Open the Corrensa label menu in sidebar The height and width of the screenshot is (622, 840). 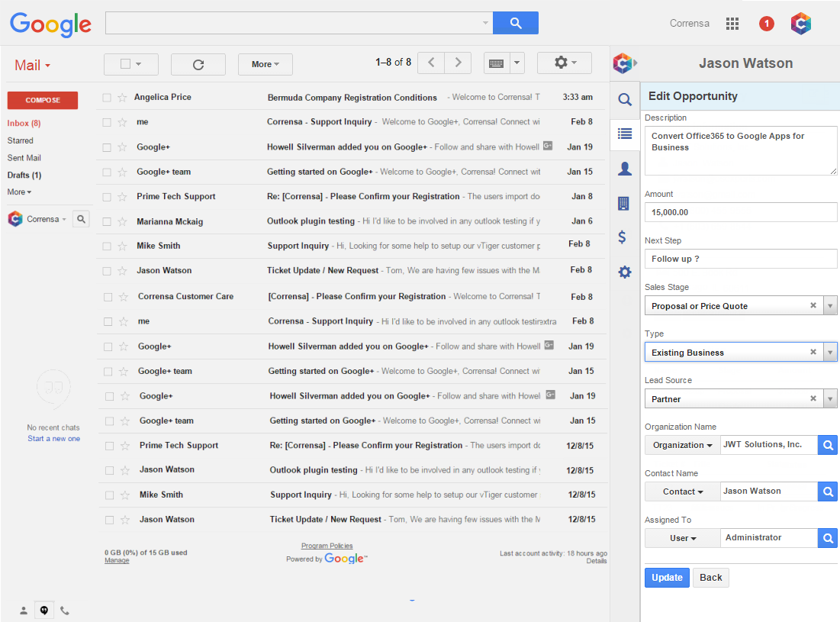point(47,219)
